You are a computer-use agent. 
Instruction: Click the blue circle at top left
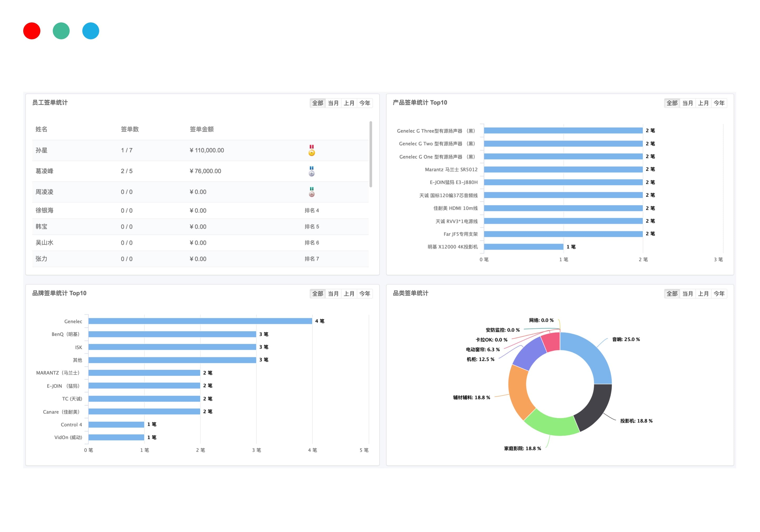(91, 31)
